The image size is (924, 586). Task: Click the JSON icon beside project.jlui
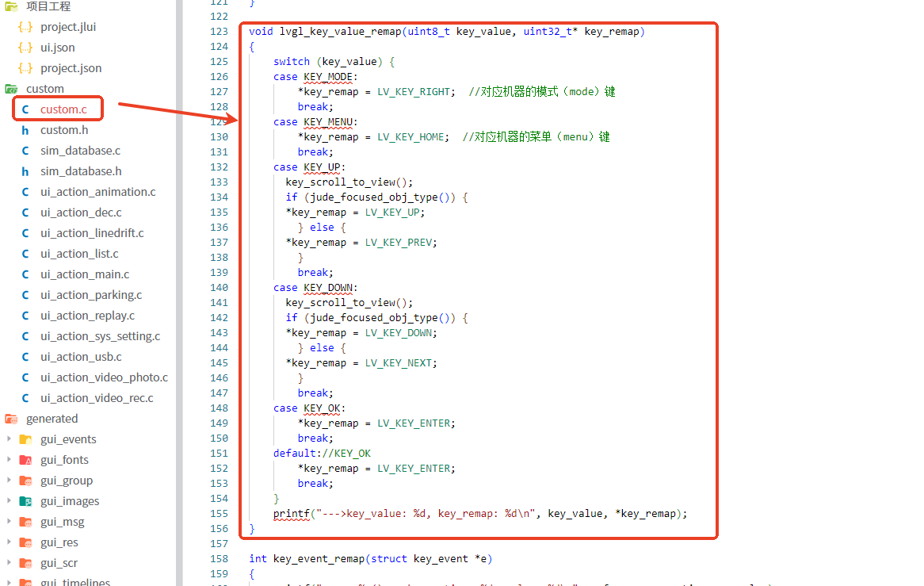tap(25, 26)
